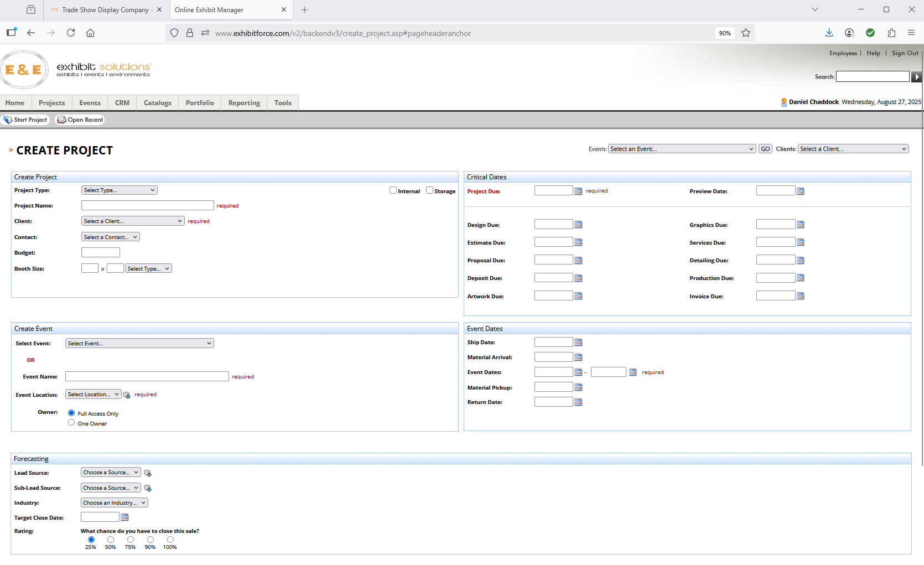The image size is (924, 565).
Task: Click Open Recent button
Action: coord(80,120)
